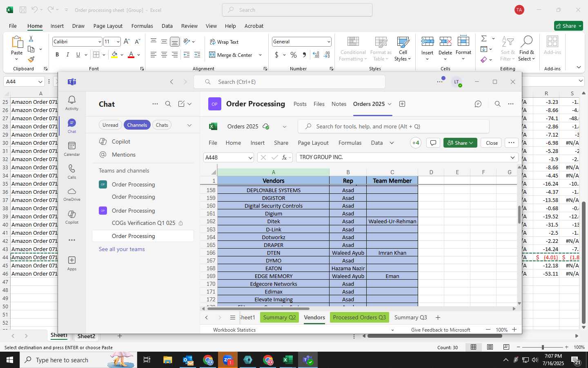The height and width of the screenshot is (368, 588).
Task: Expand Merge & Center dropdown arrow
Action: 260,55
